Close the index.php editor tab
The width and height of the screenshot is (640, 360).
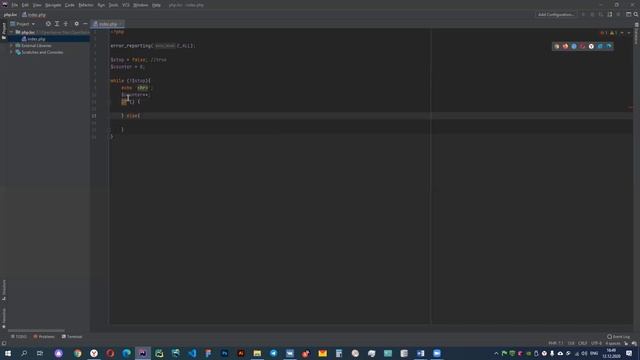tap(122, 24)
